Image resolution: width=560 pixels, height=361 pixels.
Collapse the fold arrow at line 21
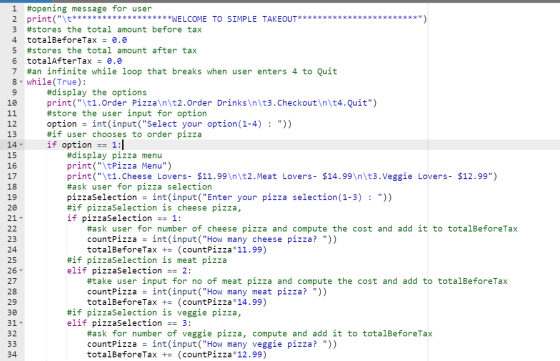tap(21, 218)
